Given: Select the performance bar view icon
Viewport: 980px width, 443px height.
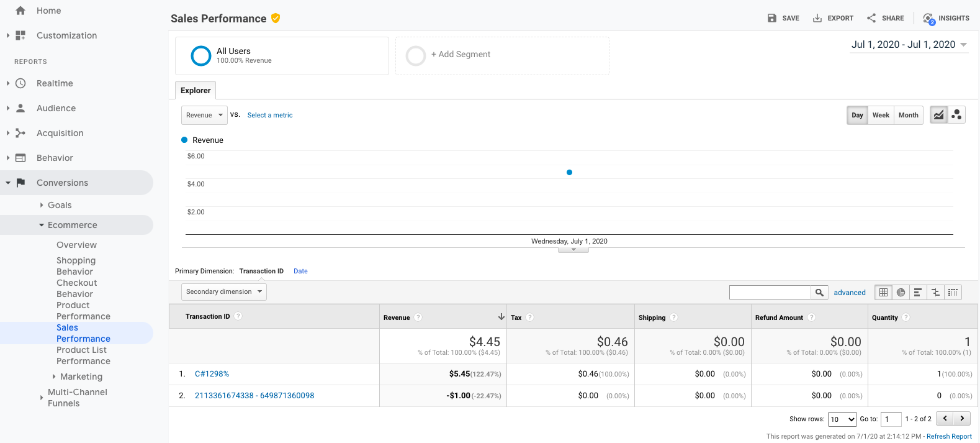Looking at the screenshot, I should [918, 292].
